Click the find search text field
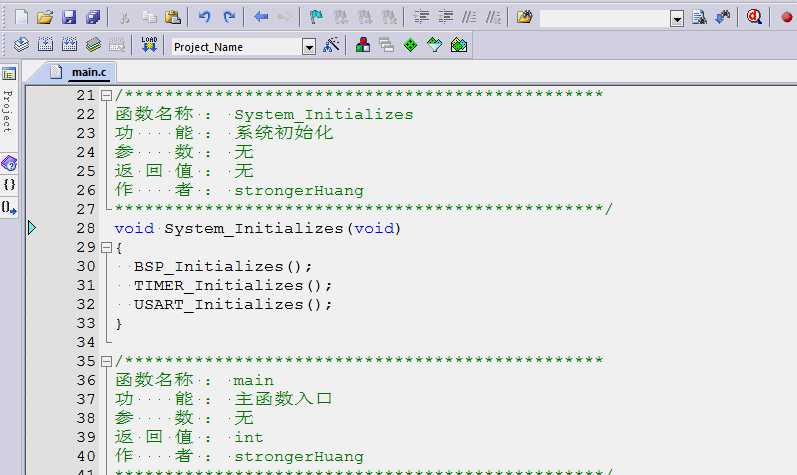The image size is (797, 475). 604,19
